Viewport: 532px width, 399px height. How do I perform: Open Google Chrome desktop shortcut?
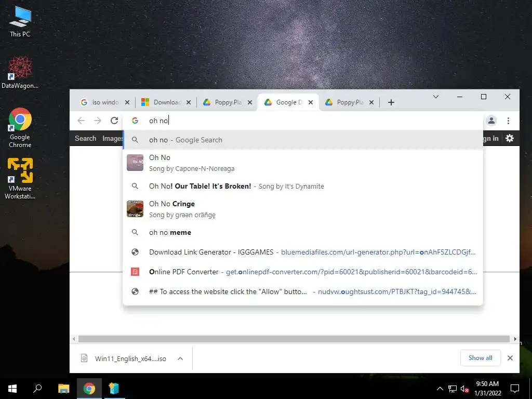tap(20, 128)
